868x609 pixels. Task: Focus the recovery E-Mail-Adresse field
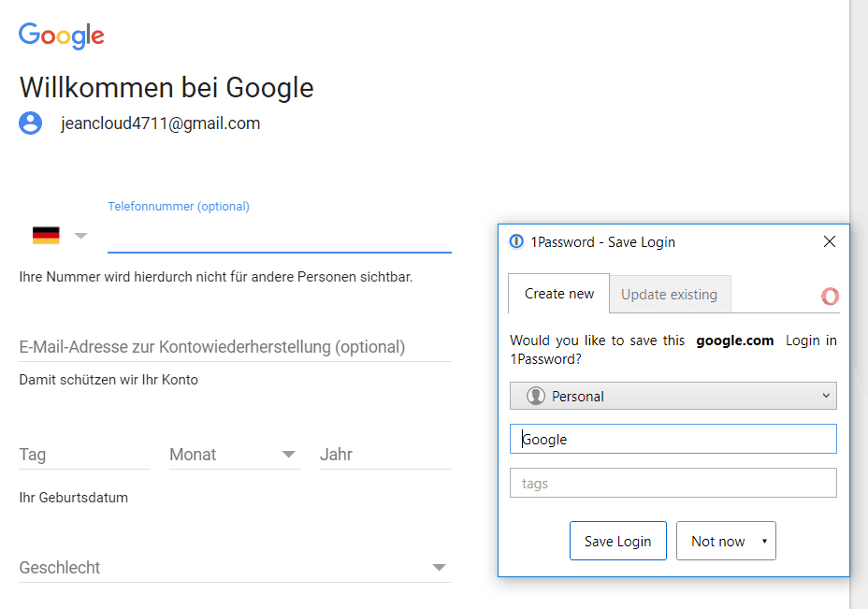pos(236,347)
